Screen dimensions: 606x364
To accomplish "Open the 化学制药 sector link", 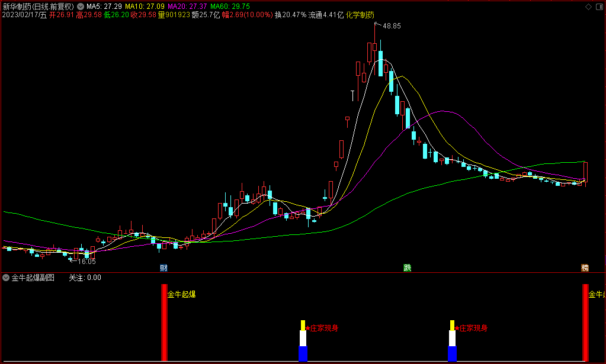I will (x=360, y=15).
